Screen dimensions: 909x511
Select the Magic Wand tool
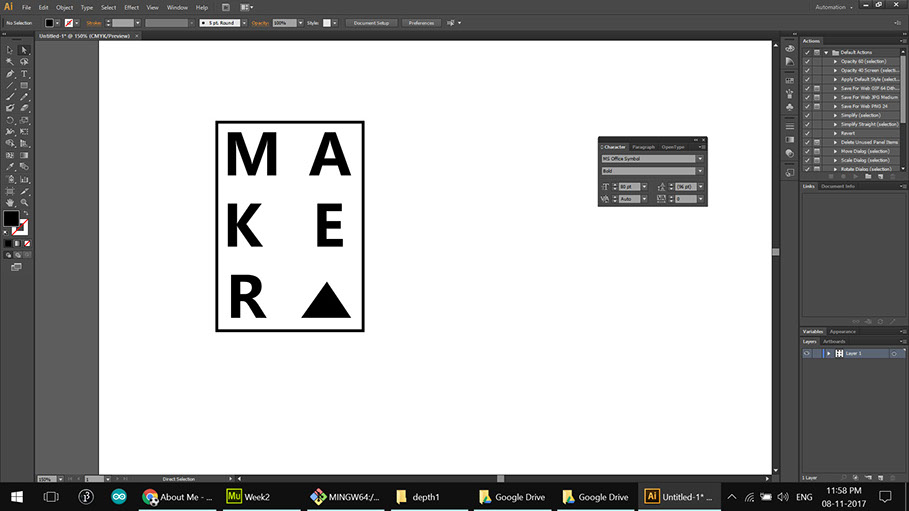point(10,62)
